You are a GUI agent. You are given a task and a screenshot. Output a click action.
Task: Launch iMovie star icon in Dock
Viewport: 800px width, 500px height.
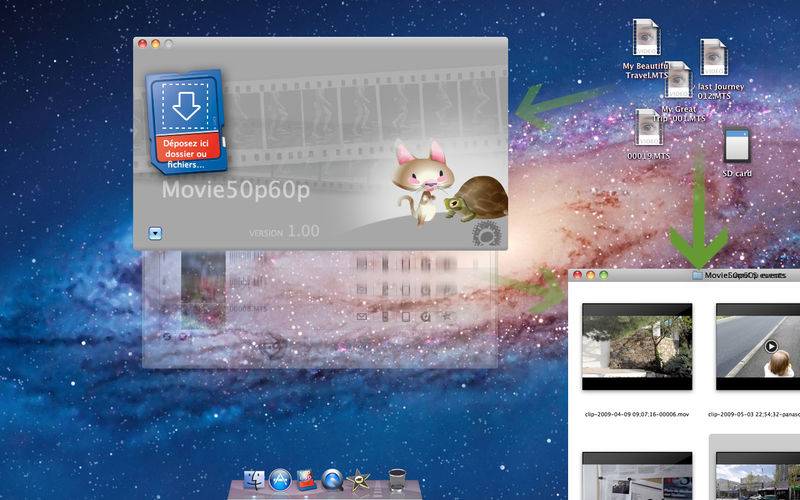coord(358,481)
